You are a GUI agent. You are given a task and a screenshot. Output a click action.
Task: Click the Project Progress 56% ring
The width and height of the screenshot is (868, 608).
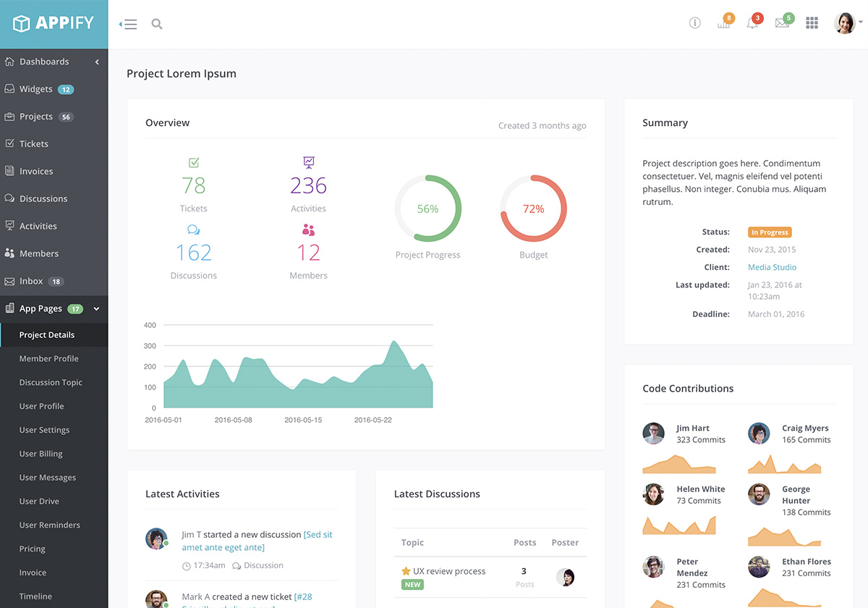[427, 208]
